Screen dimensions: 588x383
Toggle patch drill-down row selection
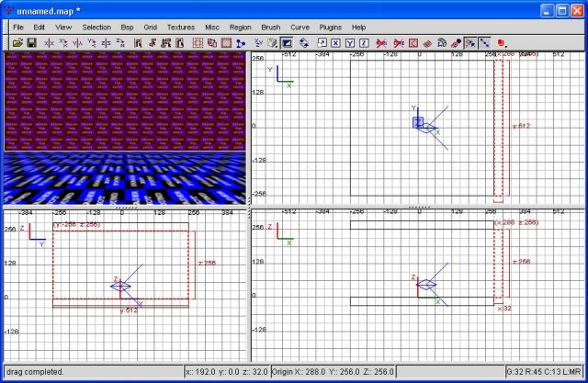tap(485, 43)
